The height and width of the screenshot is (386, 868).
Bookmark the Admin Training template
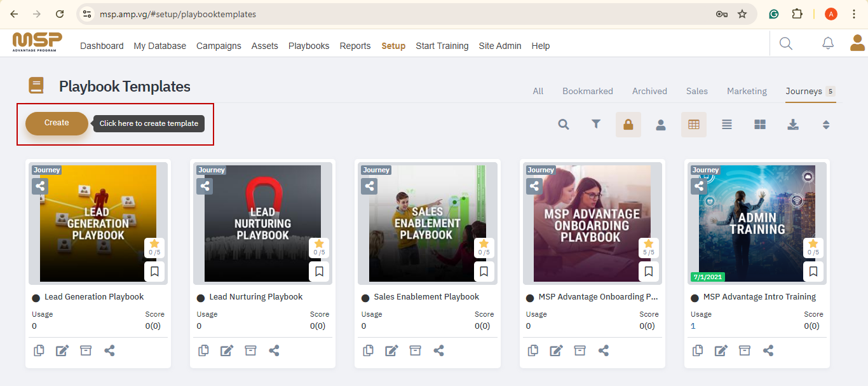pos(813,272)
